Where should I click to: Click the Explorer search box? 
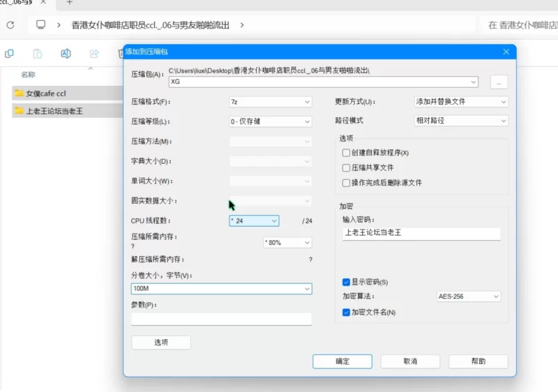click(x=519, y=25)
